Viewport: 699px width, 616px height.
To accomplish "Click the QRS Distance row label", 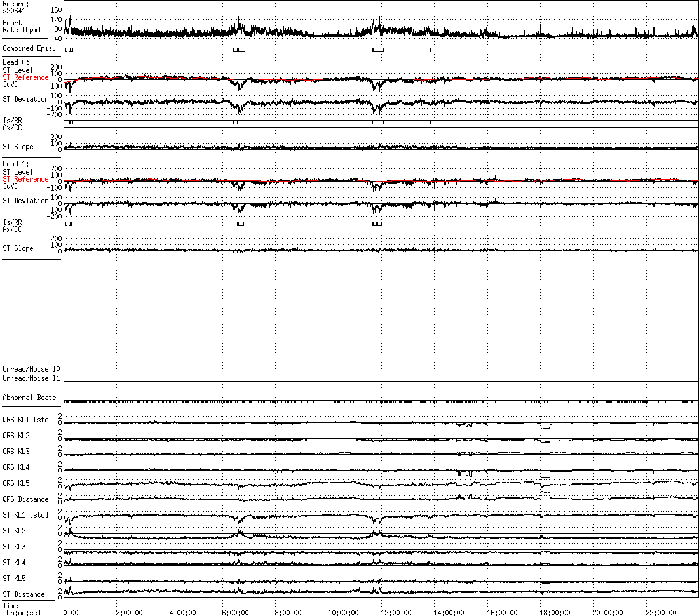I will click(x=25, y=499).
